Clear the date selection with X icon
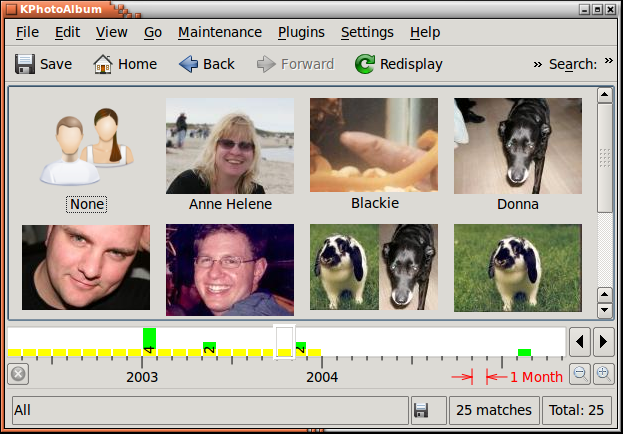The height and width of the screenshot is (434, 623). point(18,375)
